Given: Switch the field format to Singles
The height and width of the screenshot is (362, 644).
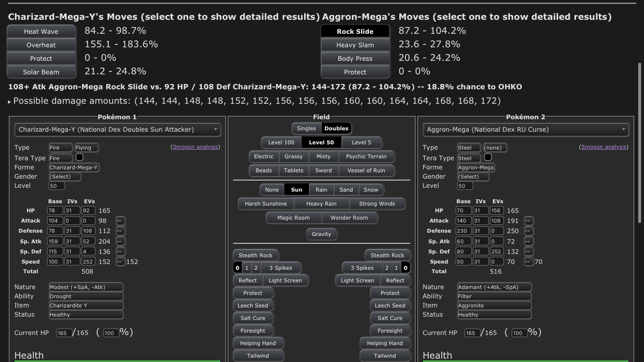Looking at the screenshot, I should pyautogui.click(x=306, y=128).
